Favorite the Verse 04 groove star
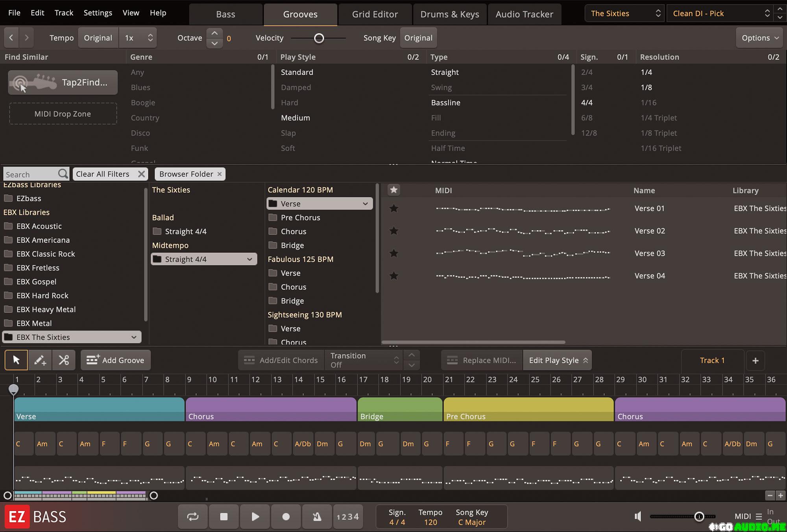This screenshot has width=787, height=532. 393,276
